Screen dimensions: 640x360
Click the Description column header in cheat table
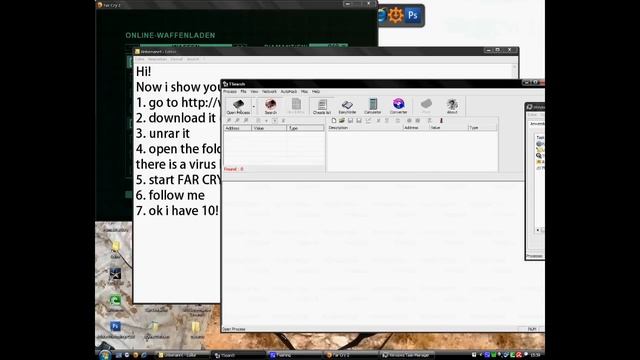pos(365,128)
